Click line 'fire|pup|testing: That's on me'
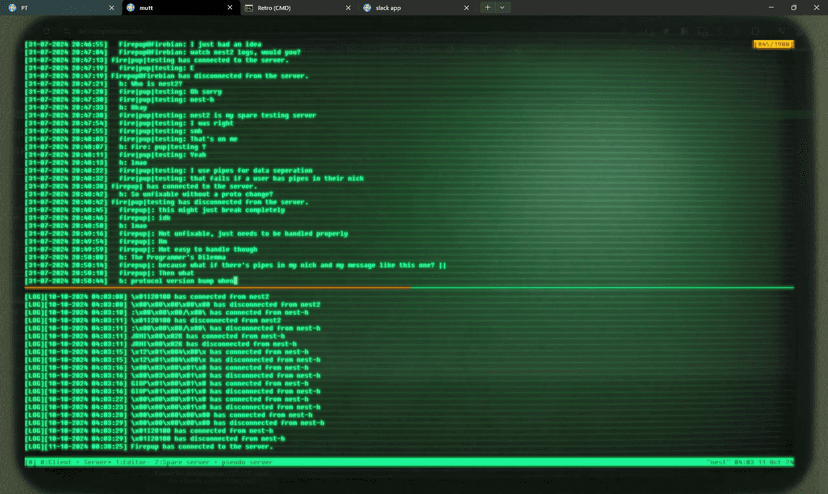Viewport: 828px width, 494px height. 178,139
